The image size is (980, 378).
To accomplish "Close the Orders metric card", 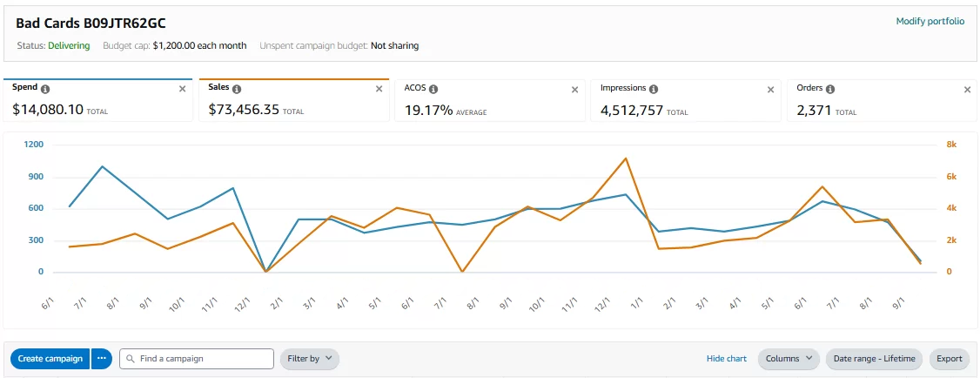I will tap(967, 89).
